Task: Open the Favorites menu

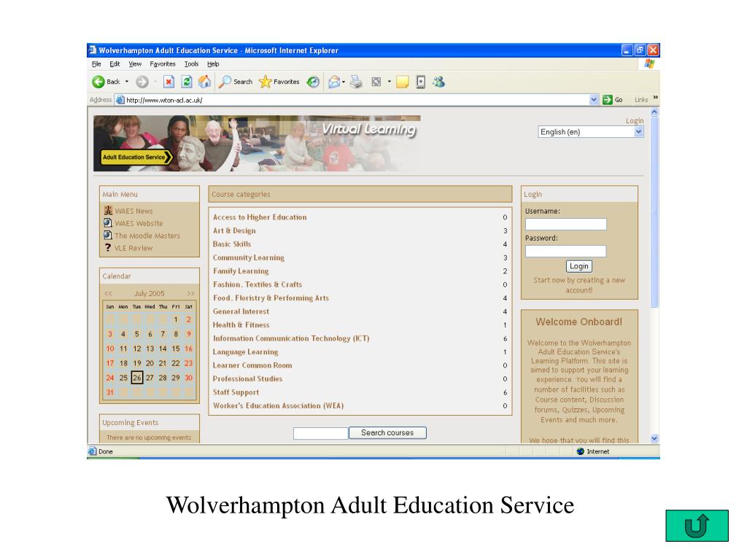Action: (163, 64)
